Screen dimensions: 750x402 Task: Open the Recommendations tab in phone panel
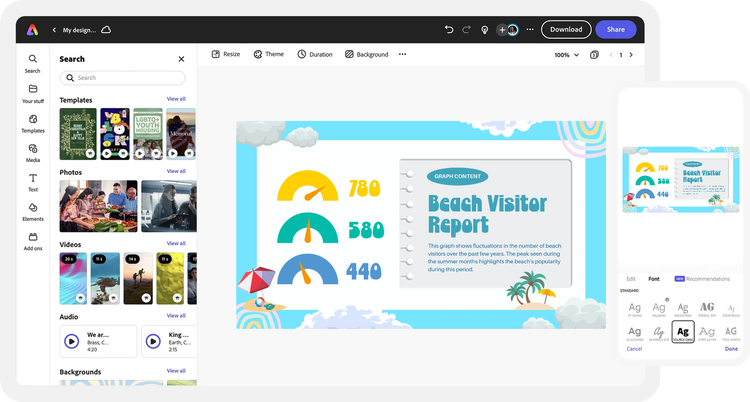coord(702,279)
